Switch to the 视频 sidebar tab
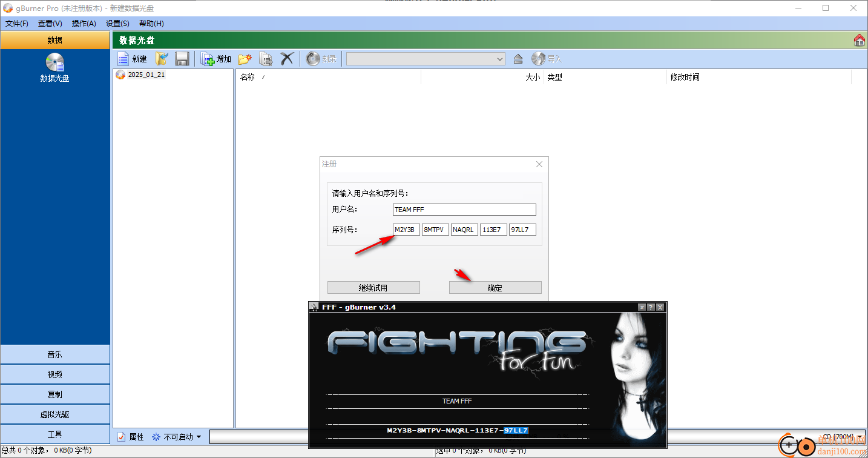This screenshot has height=458, width=868. (55, 374)
